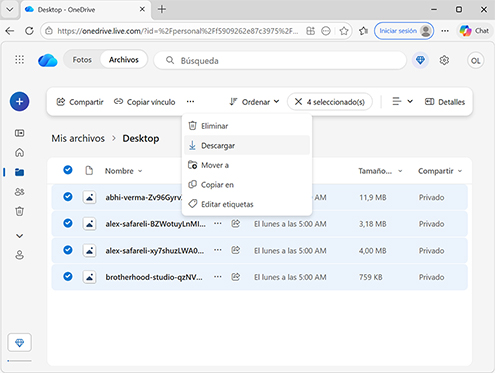The image size is (495, 373).
Task: Go back in the browser
Action: [x=10, y=31]
